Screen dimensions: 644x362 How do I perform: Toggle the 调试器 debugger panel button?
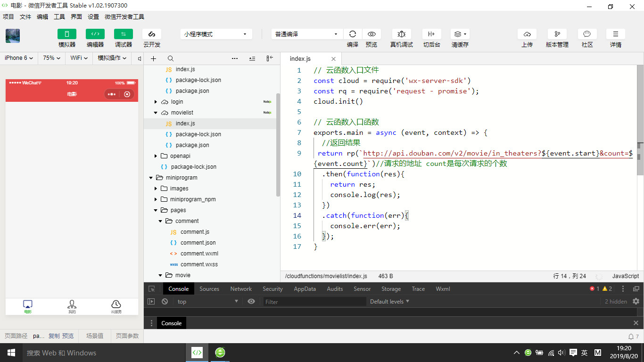123,34
